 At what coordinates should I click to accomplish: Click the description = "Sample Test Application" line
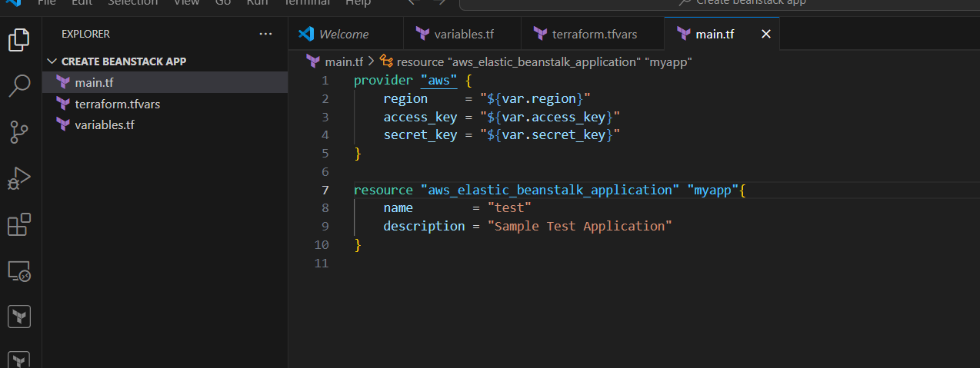[528, 226]
